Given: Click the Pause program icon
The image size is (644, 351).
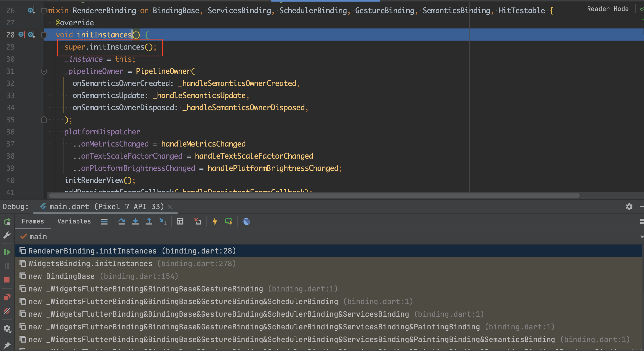Looking at the screenshot, I should pyautogui.click(x=7, y=266).
